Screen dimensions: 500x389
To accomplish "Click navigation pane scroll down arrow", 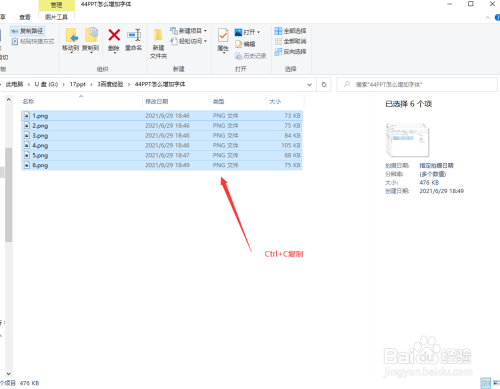I will [x=9, y=374].
